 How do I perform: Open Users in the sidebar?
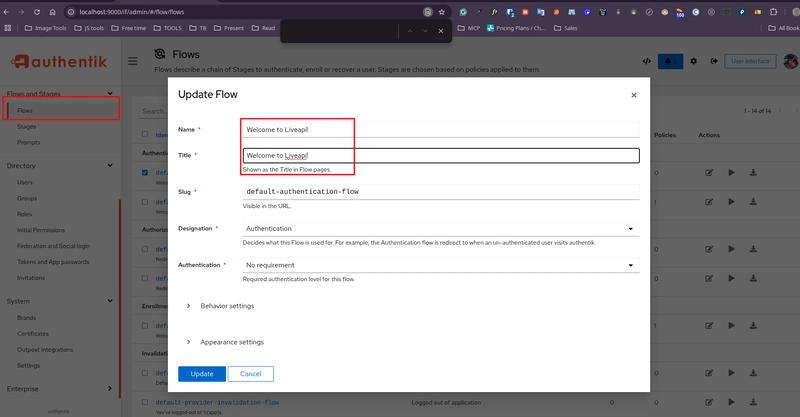pyautogui.click(x=24, y=182)
